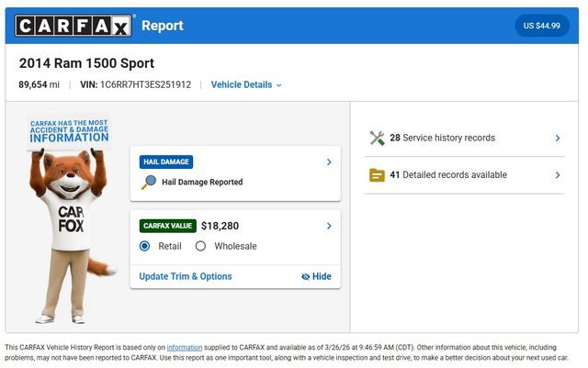
Task: Follow the information link in disclaimer
Action: 184,348
